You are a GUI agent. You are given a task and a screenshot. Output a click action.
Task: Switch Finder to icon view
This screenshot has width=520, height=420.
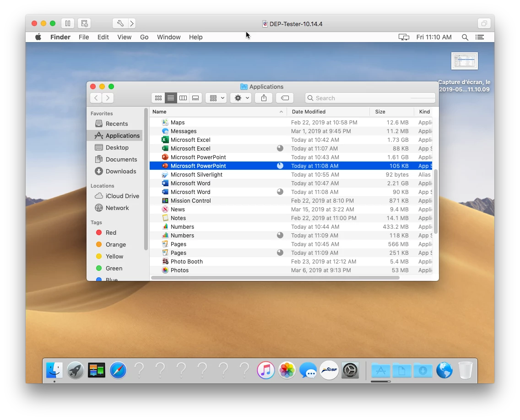[x=158, y=98]
